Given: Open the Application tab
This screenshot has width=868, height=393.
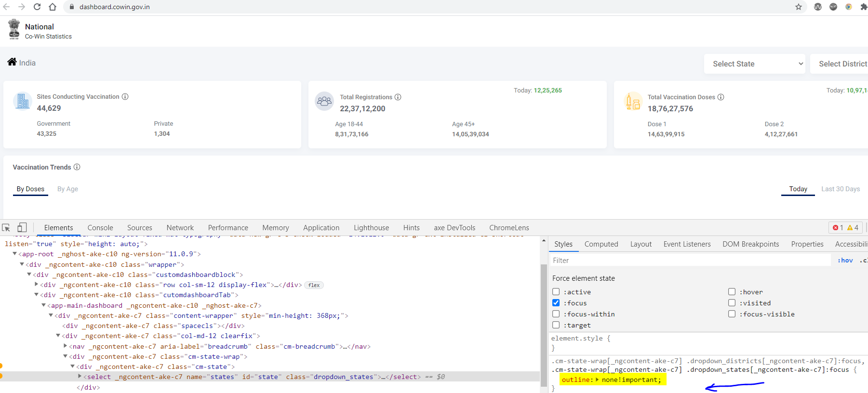Looking at the screenshot, I should pyautogui.click(x=321, y=228).
